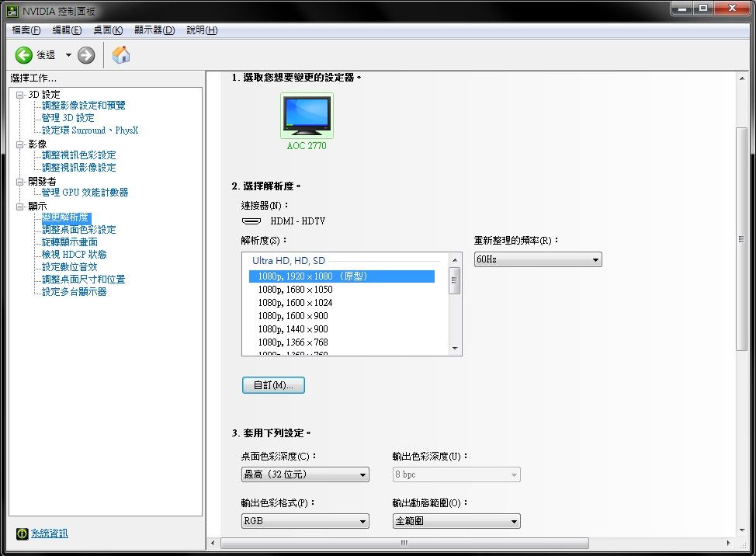
Task: Click the resolution list scroll down arrow
Action: (455, 349)
